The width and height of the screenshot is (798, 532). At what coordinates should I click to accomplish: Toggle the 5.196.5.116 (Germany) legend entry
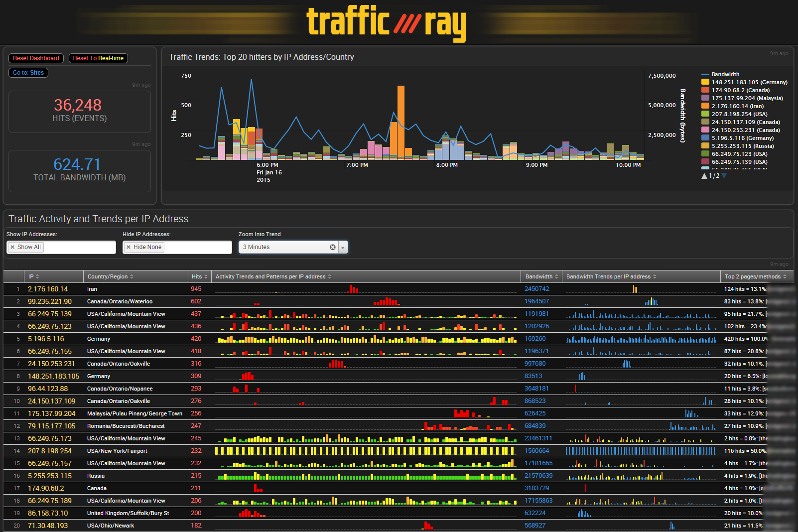pyautogui.click(x=738, y=138)
